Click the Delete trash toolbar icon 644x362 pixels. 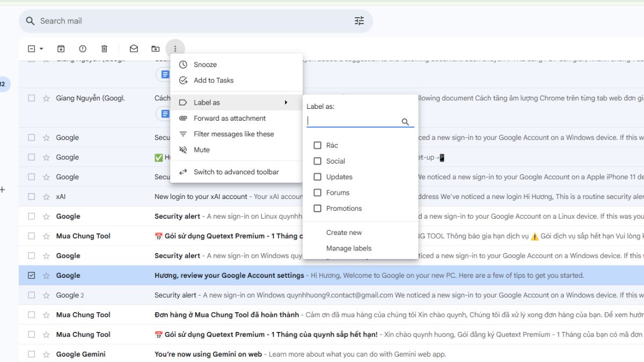[105, 49]
